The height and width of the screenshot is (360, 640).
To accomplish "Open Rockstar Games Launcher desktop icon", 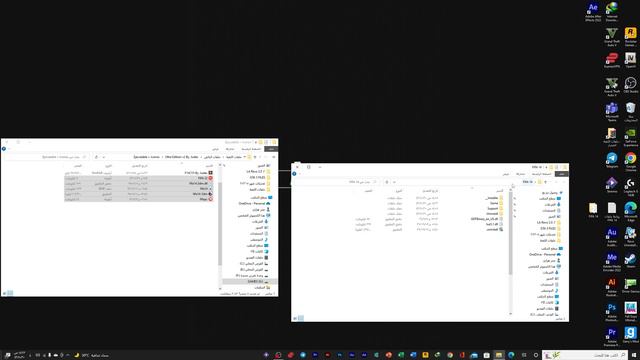I will [x=630, y=37].
